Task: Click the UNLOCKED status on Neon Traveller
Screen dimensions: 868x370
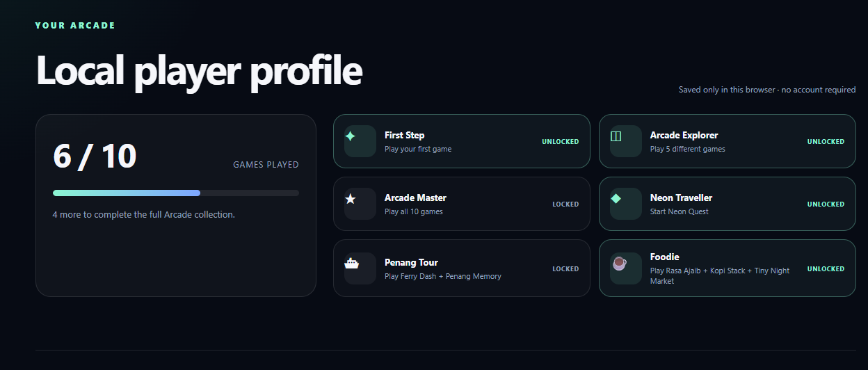Action: (826, 204)
